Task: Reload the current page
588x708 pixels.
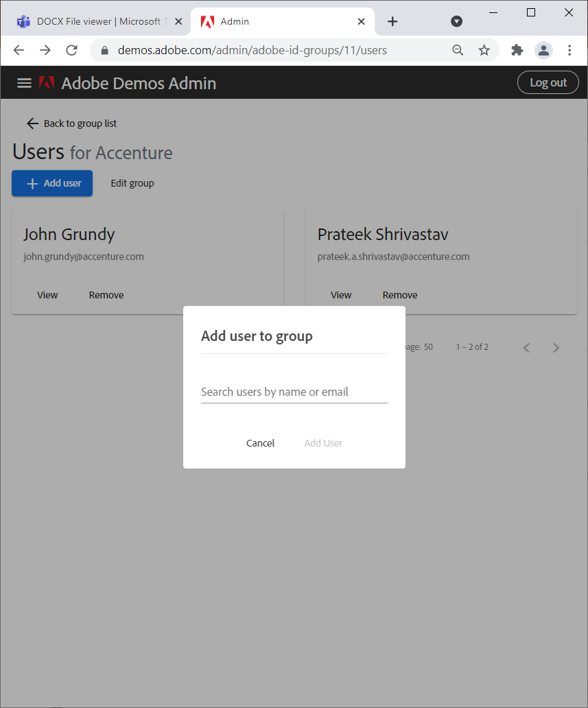Action: coord(72,50)
